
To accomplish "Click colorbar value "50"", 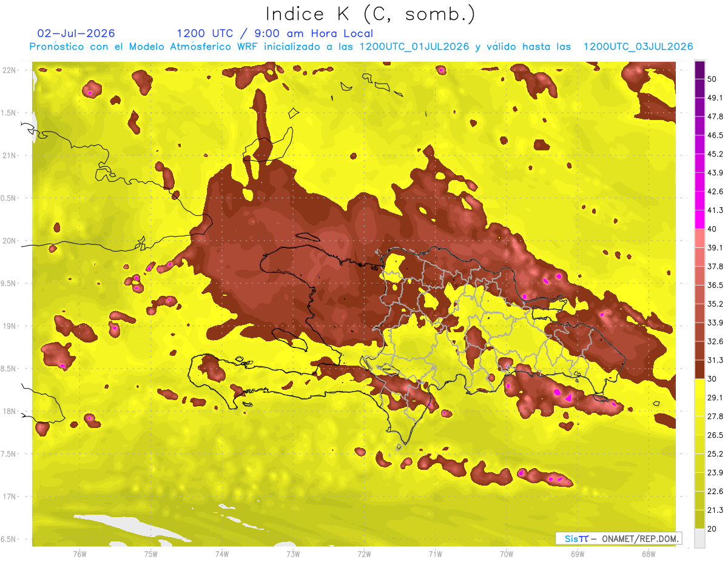I will 712,79.
